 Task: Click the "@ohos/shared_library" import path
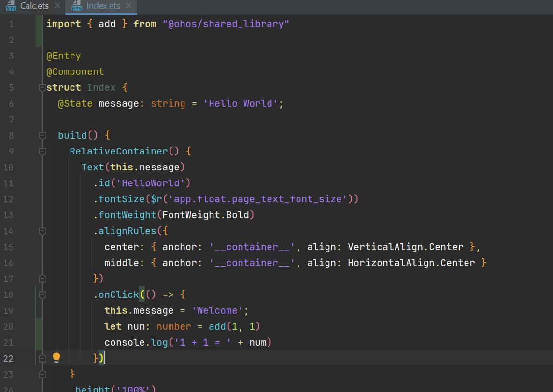(226, 24)
